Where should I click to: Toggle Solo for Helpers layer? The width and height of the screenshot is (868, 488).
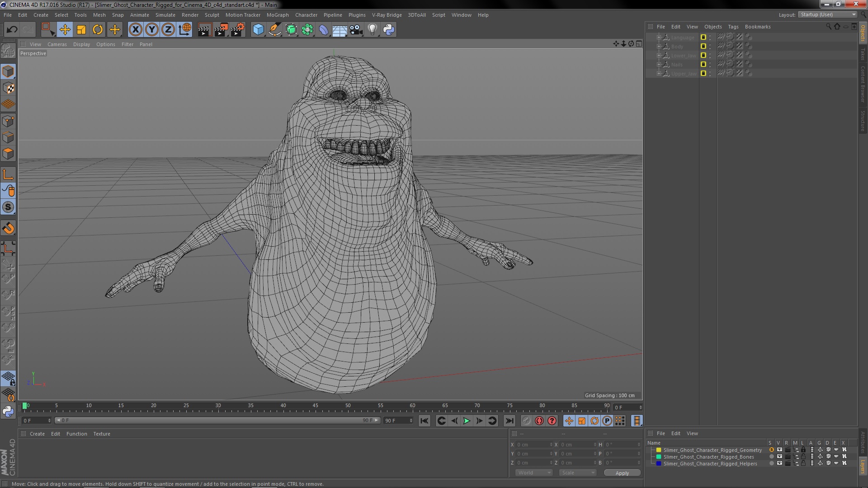(x=771, y=464)
